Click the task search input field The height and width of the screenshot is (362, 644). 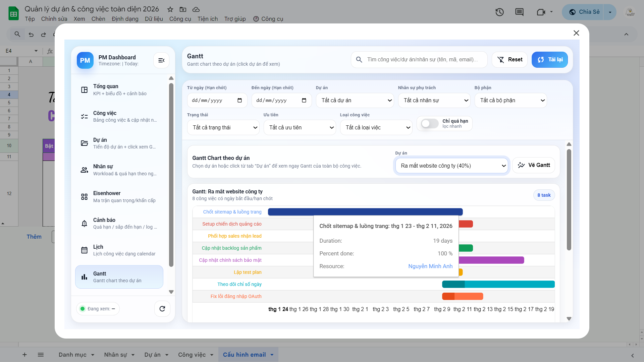click(423, 60)
